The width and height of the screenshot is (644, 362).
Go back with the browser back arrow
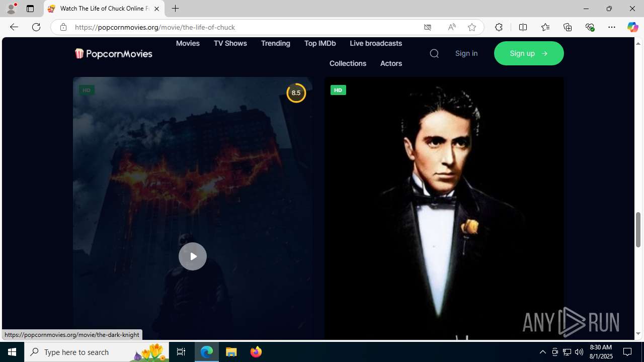pyautogui.click(x=14, y=27)
